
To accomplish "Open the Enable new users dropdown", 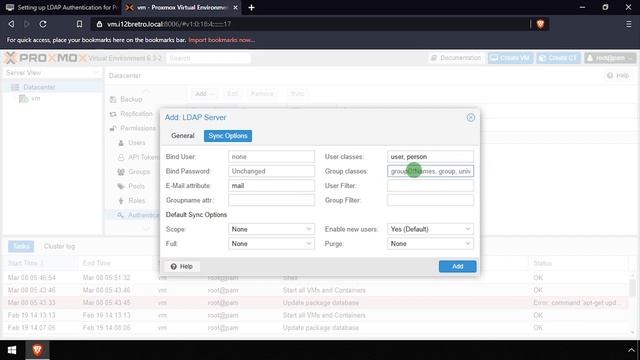I will pos(430,229).
